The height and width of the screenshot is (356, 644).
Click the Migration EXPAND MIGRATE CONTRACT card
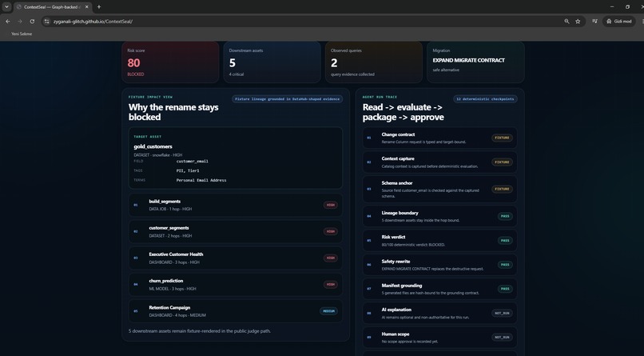click(x=475, y=62)
